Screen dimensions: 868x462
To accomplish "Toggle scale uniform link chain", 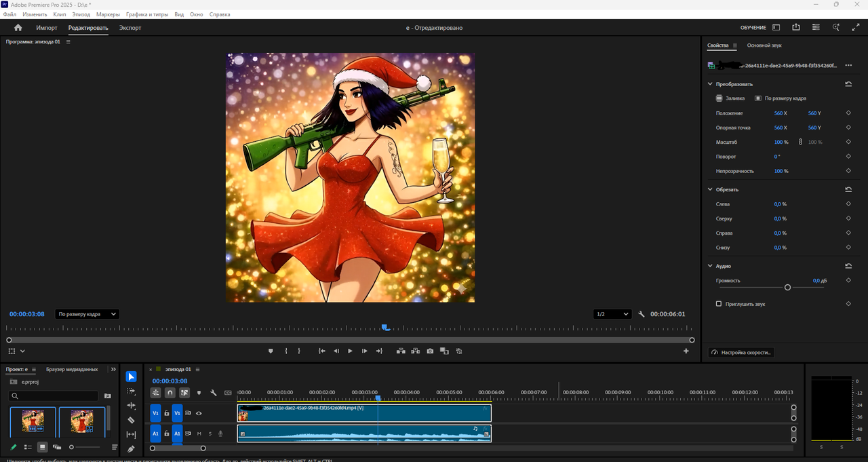I will 800,142.
